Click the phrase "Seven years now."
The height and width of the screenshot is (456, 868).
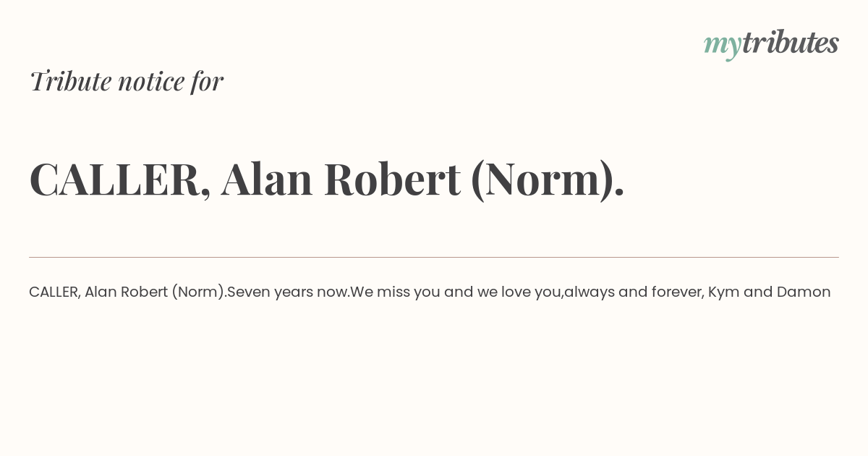coord(289,292)
